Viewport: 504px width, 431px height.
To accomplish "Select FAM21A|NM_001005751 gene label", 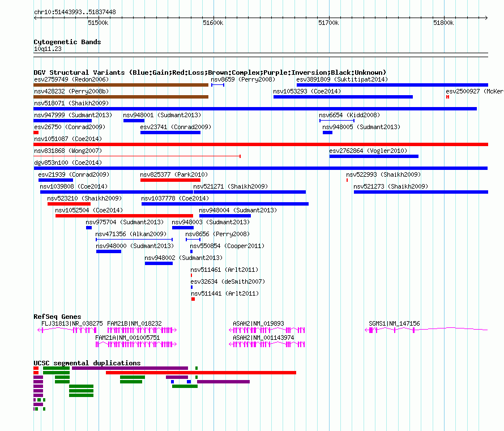I will click(127, 338).
